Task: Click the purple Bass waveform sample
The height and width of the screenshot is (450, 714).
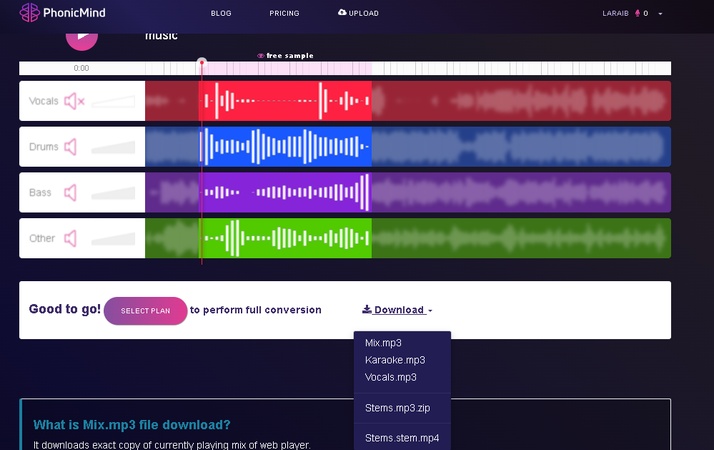Action: point(286,192)
